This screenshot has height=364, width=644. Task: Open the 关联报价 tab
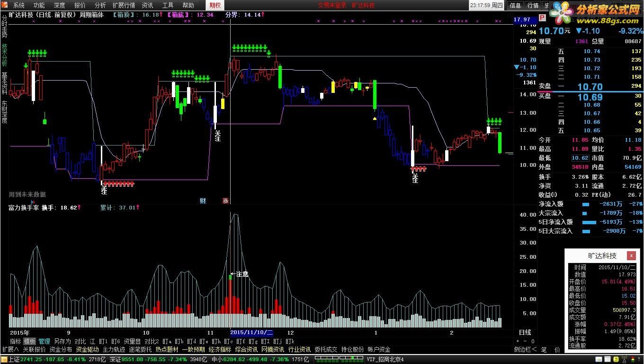tap(34, 350)
